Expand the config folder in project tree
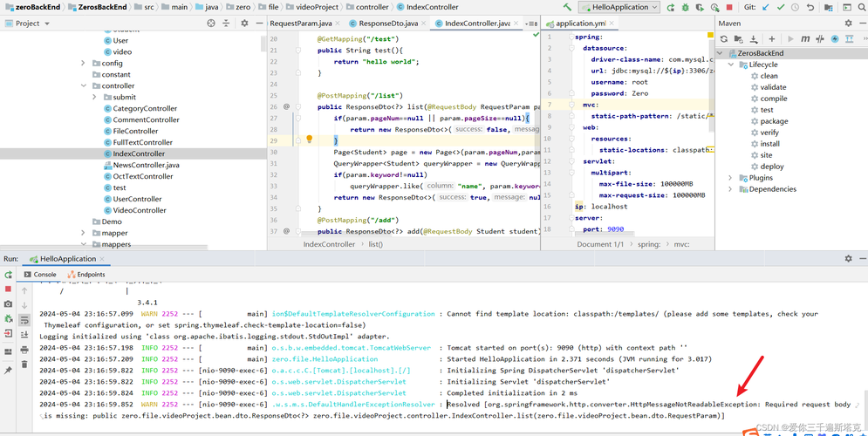 click(x=84, y=64)
